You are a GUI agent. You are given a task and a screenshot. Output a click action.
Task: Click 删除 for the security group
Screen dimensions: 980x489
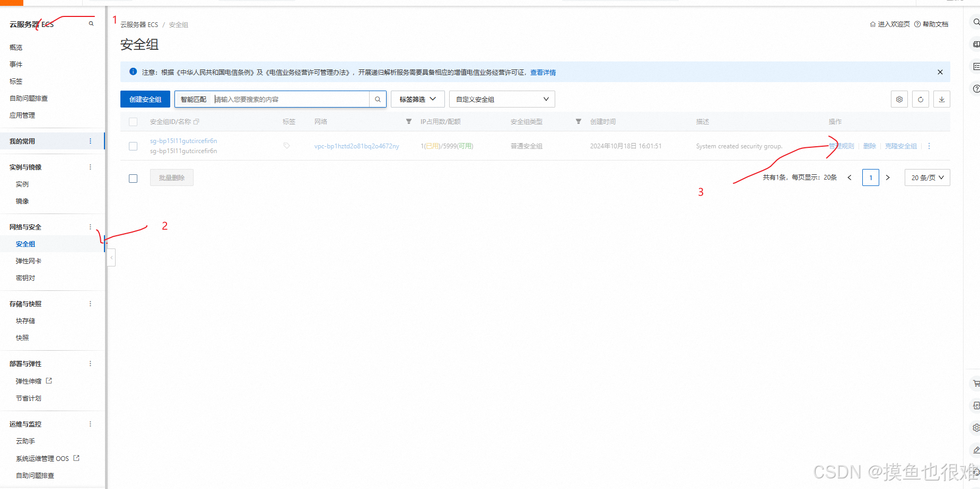[870, 146]
